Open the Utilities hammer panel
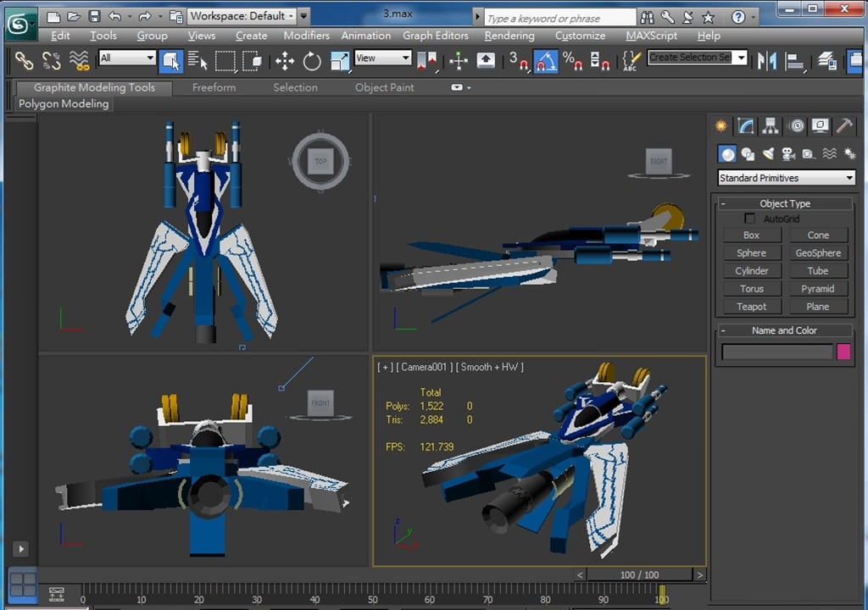This screenshot has width=868, height=610. pos(844,126)
